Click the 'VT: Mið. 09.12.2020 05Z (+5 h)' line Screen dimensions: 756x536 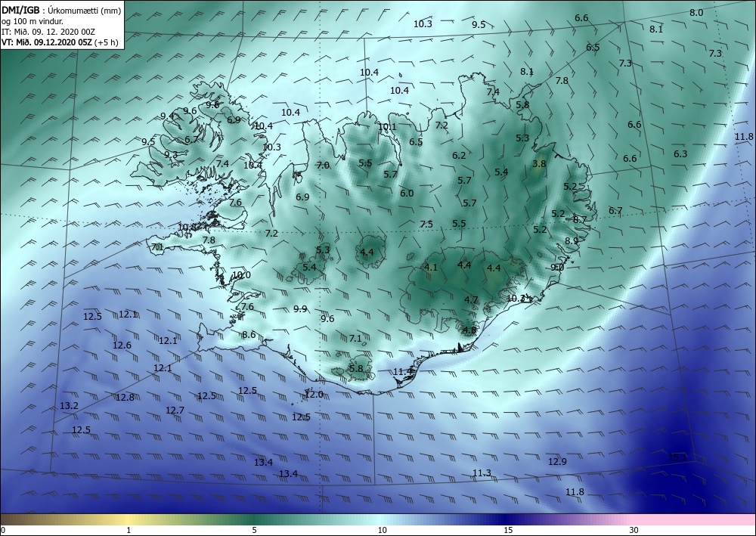pos(60,42)
